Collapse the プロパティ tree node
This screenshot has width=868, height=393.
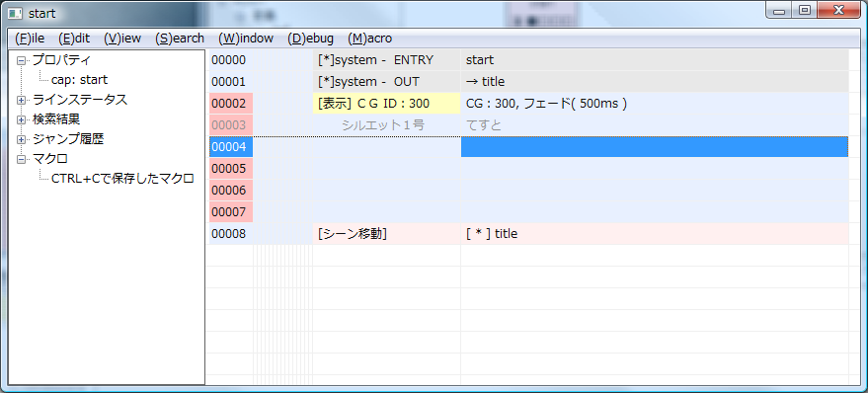[x=21, y=60]
